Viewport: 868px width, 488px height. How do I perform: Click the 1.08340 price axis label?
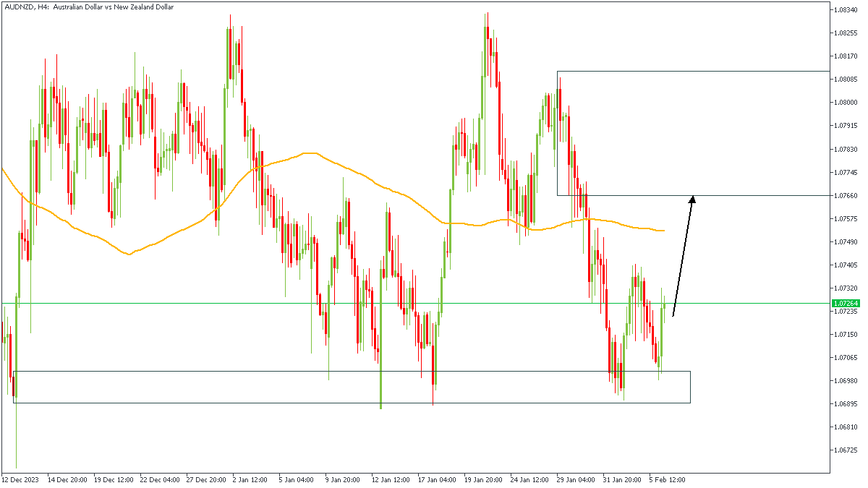[845, 9]
